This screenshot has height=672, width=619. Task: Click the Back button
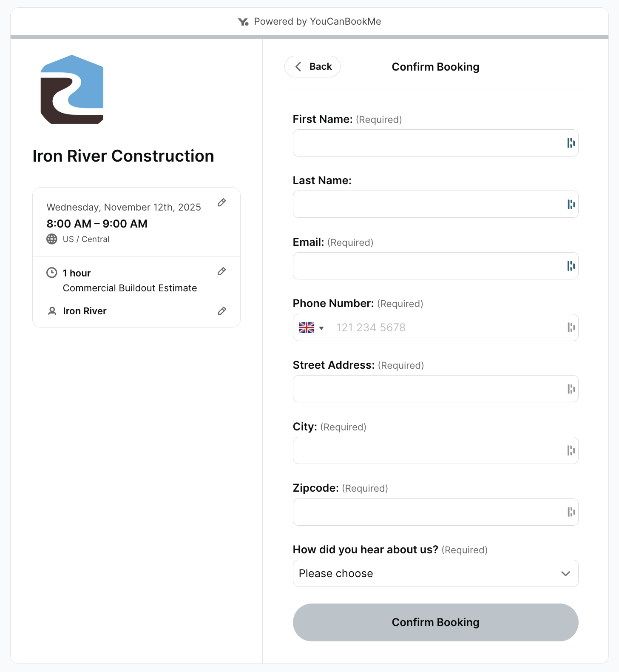click(312, 66)
